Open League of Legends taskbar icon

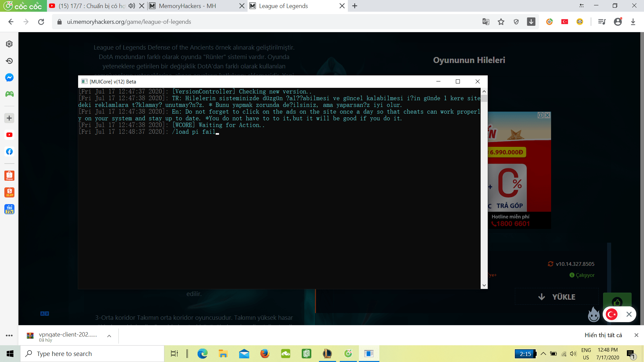[327, 354]
